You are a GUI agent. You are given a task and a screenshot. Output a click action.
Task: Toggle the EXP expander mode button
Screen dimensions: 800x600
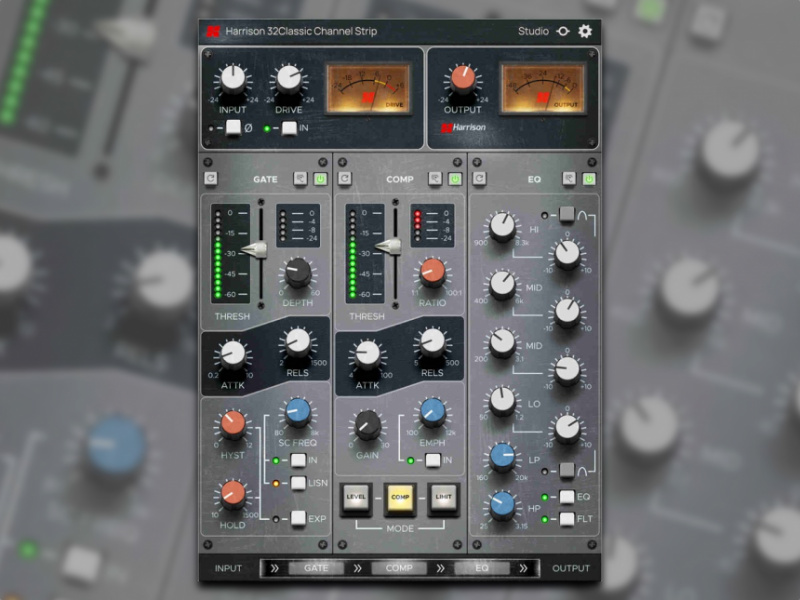(298, 518)
